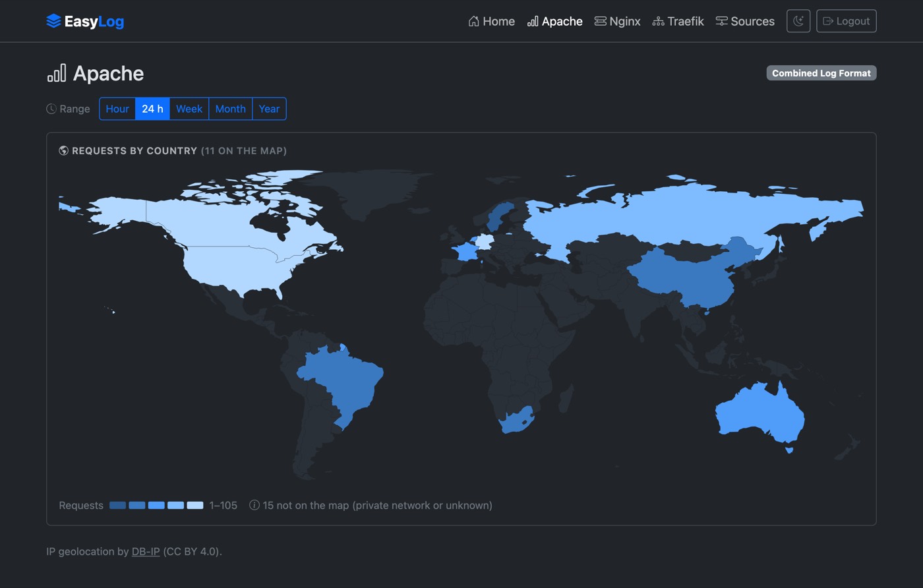The height and width of the screenshot is (588, 923).
Task: Click the info icon before '15 not on the map'
Action: pos(254,505)
